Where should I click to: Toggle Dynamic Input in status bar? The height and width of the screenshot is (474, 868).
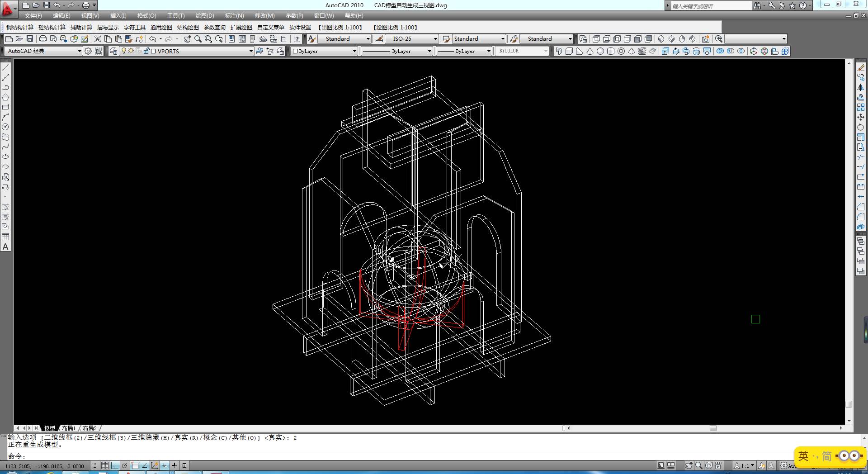[x=165, y=465]
